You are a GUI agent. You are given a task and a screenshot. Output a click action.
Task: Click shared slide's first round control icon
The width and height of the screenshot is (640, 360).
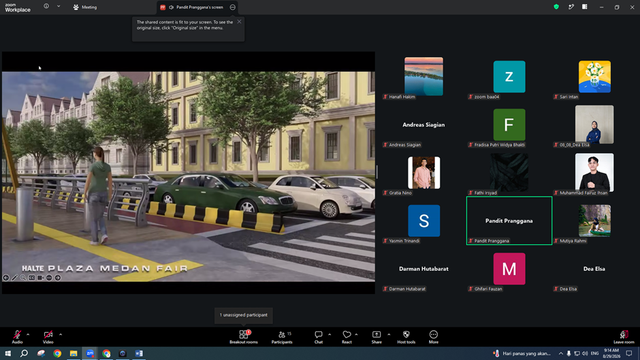[6, 278]
